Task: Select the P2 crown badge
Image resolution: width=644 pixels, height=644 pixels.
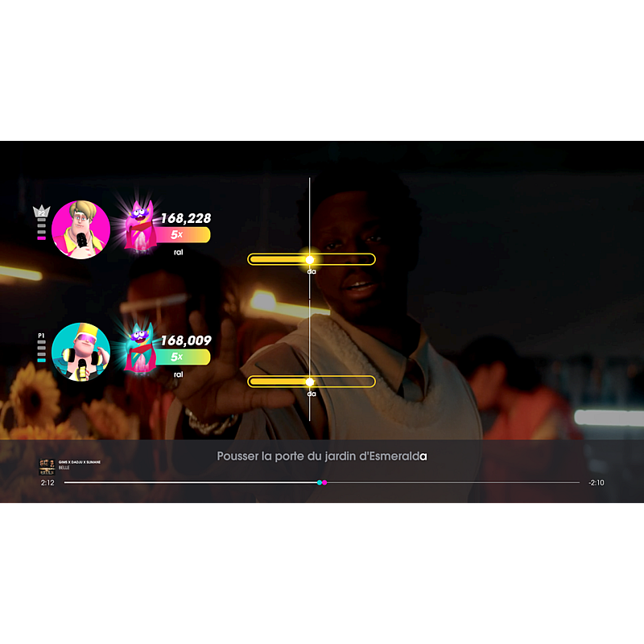Action: pyautogui.click(x=41, y=213)
